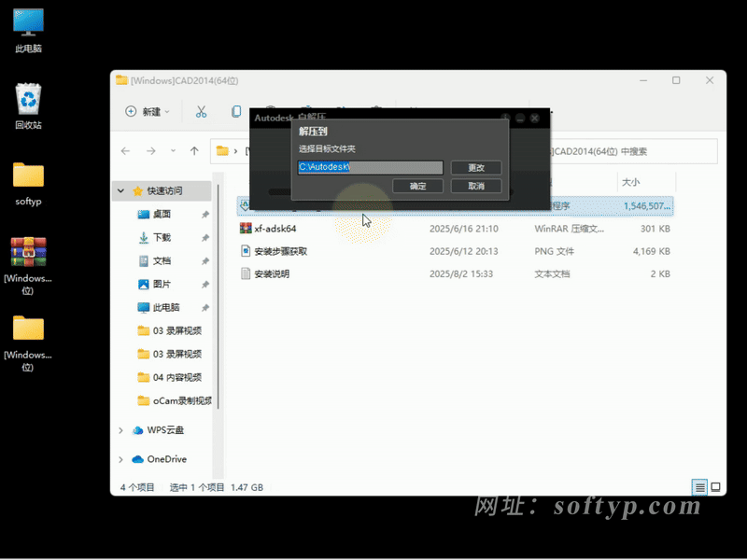Screen dimensions: 747x560
Task: Open 此电脑 desktop icon
Action: coord(28,31)
